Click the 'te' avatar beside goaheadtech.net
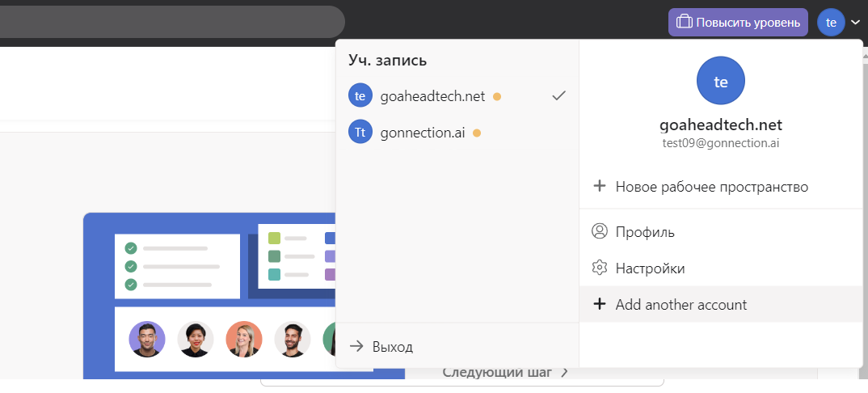 pos(360,96)
